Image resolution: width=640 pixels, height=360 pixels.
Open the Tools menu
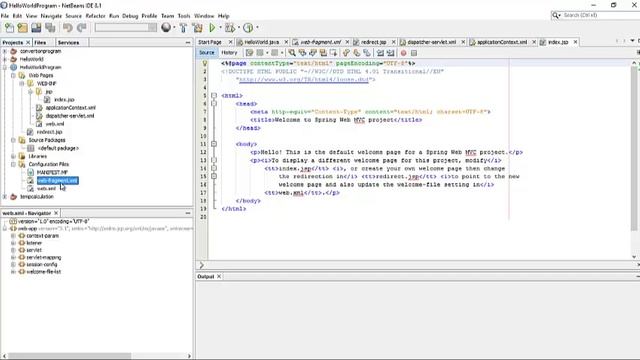tap(184, 16)
